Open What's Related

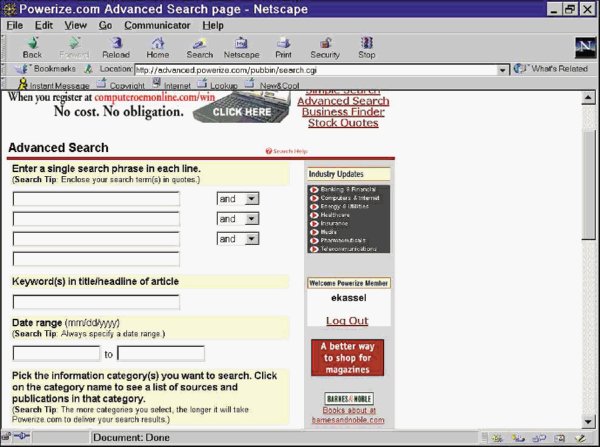[551, 69]
